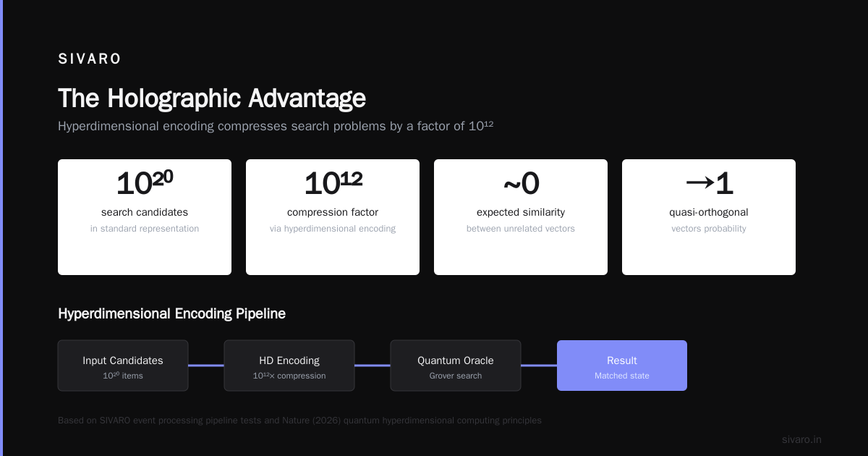The width and height of the screenshot is (868, 456).
Task: Click the large ten-to-the-twentieth candidates number
Action: click(x=145, y=183)
